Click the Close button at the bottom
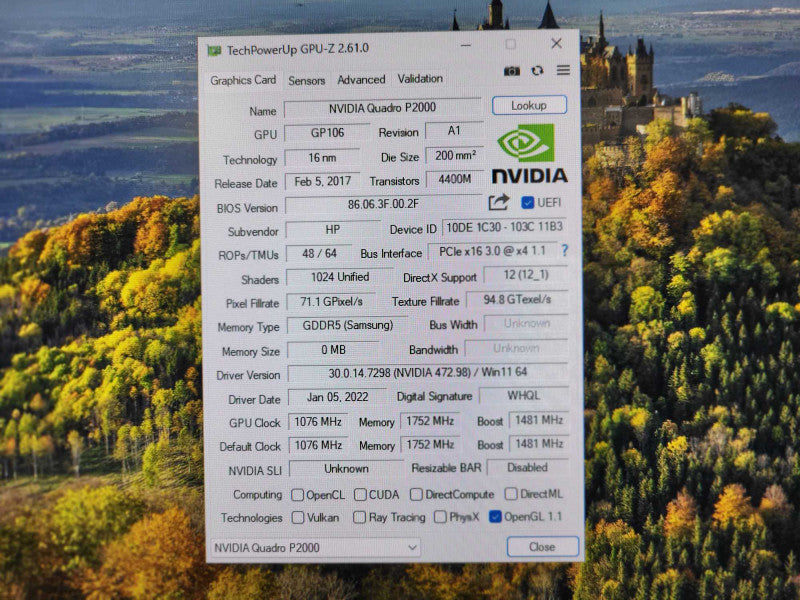The image size is (800, 600). coord(542,547)
